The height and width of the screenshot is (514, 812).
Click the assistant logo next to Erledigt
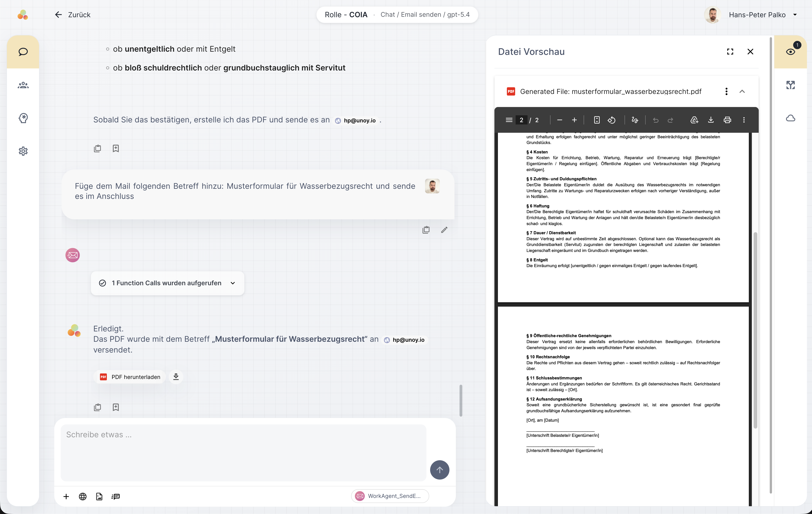(x=74, y=330)
